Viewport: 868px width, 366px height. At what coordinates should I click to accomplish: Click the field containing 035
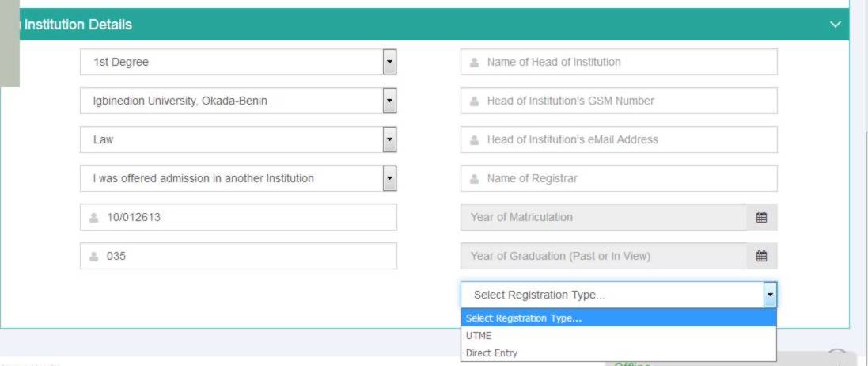click(239, 256)
